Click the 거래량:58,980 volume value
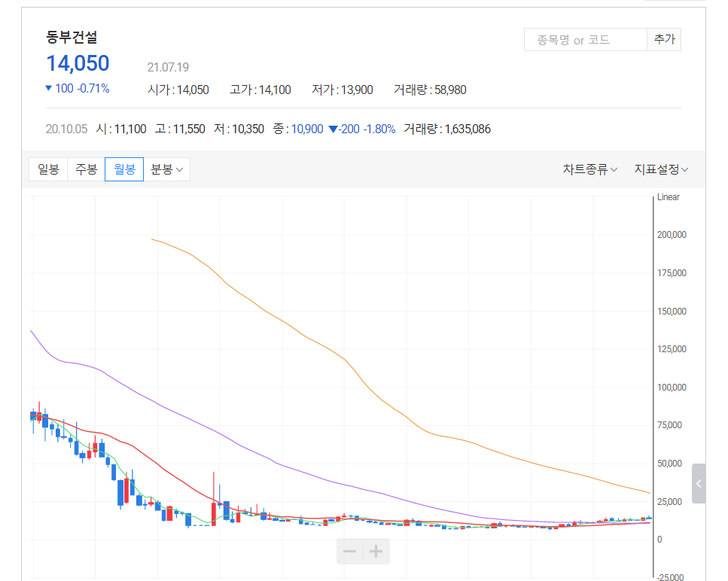The height and width of the screenshot is (581, 728). tap(430, 90)
